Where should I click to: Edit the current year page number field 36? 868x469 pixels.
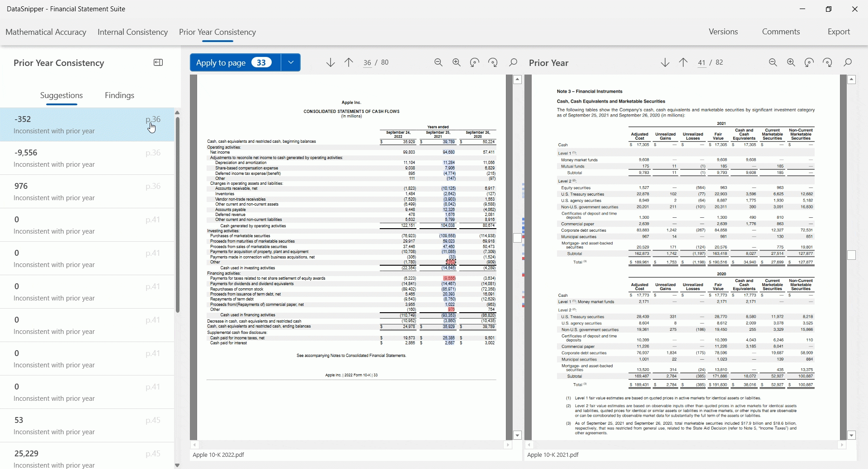tap(367, 63)
